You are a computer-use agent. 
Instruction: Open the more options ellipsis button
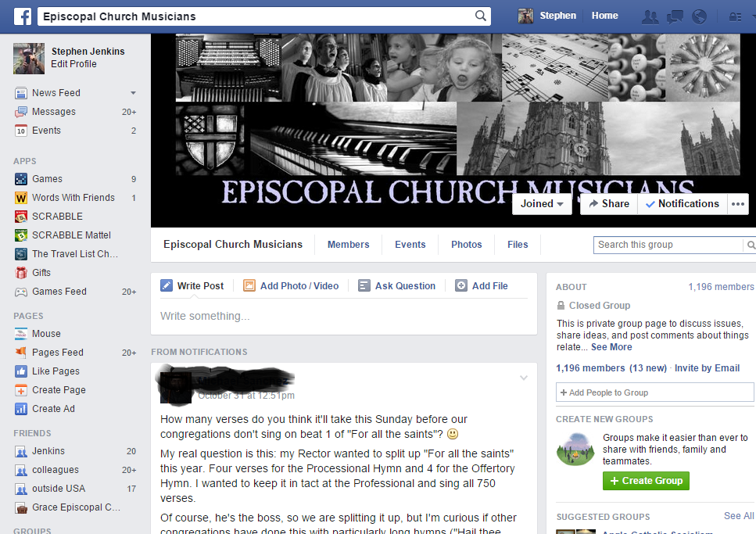[x=738, y=204]
